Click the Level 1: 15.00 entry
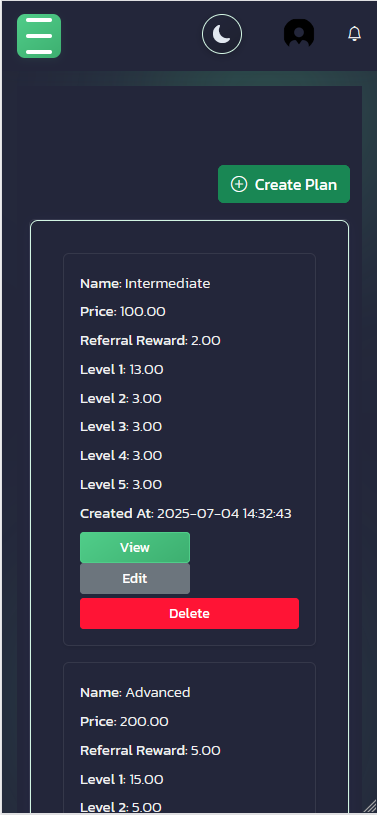The image size is (377, 815). point(122,780)
